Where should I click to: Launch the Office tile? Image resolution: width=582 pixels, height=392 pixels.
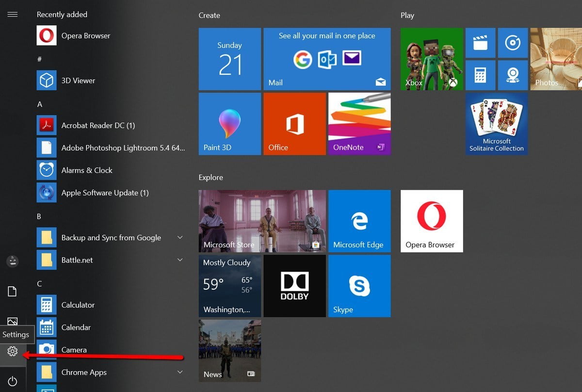(x=294, y=123)
